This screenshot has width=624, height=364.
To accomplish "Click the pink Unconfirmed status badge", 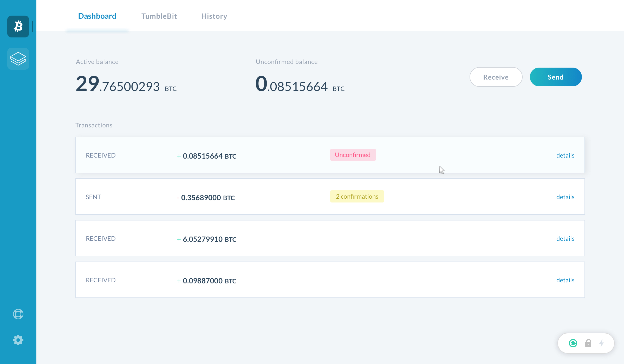I will pos(353,155).
